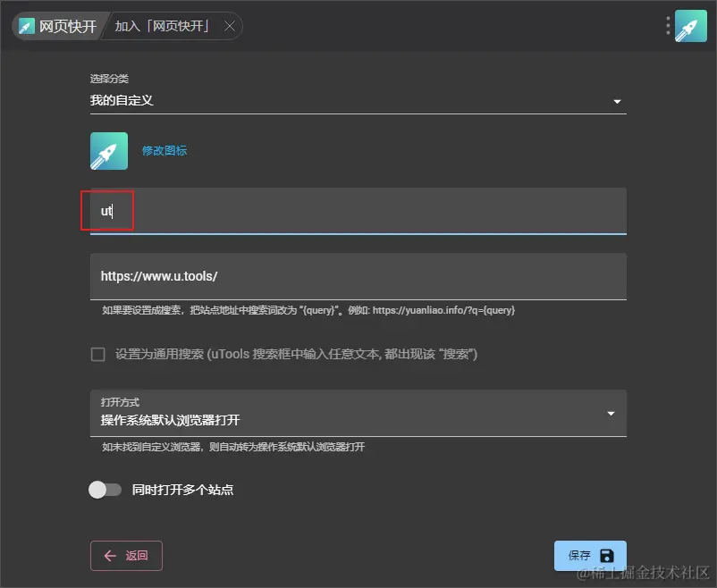Click the 修改图标 link

(x=164, y=150)
